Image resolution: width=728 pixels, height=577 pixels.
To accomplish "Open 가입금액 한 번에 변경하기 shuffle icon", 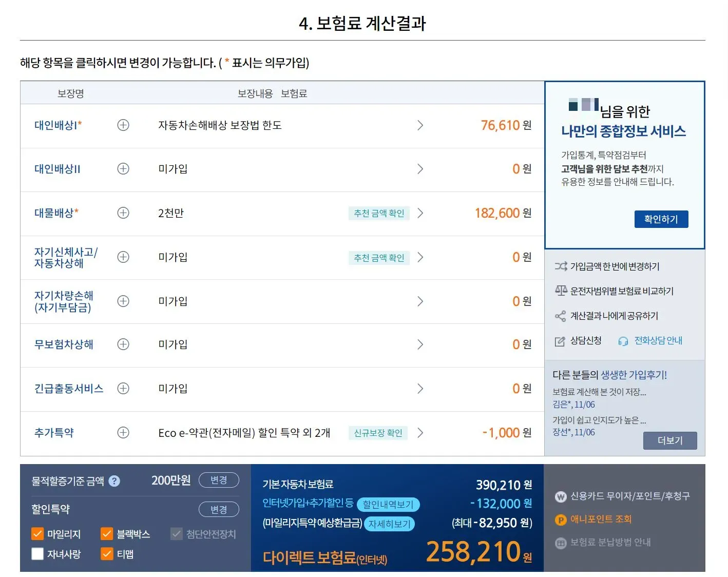I will 561,266.
